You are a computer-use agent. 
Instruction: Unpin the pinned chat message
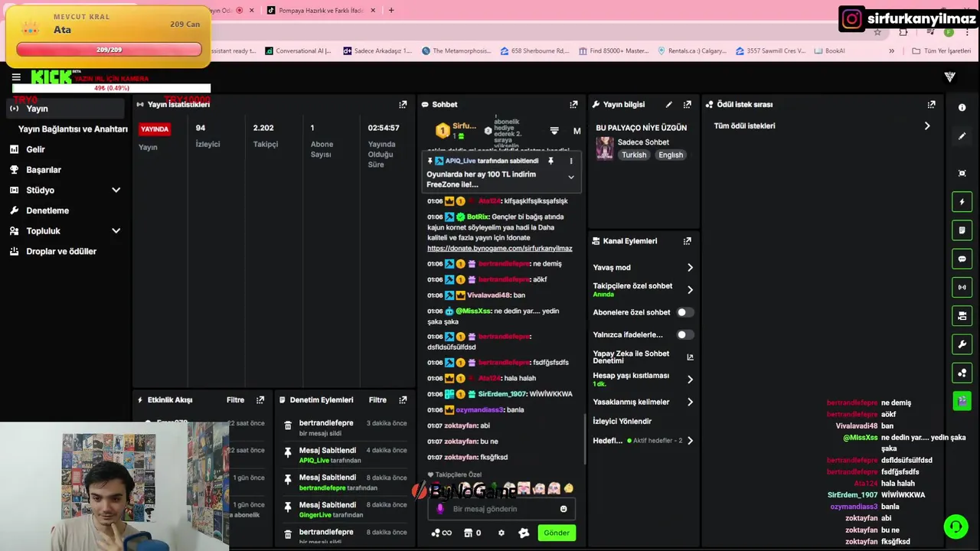[550, 161]
